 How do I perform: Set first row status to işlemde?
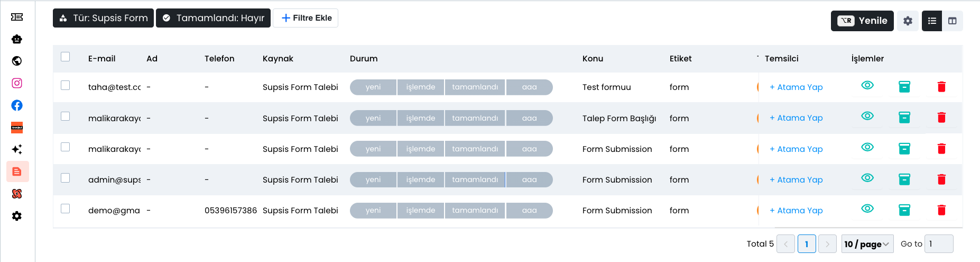421,87
